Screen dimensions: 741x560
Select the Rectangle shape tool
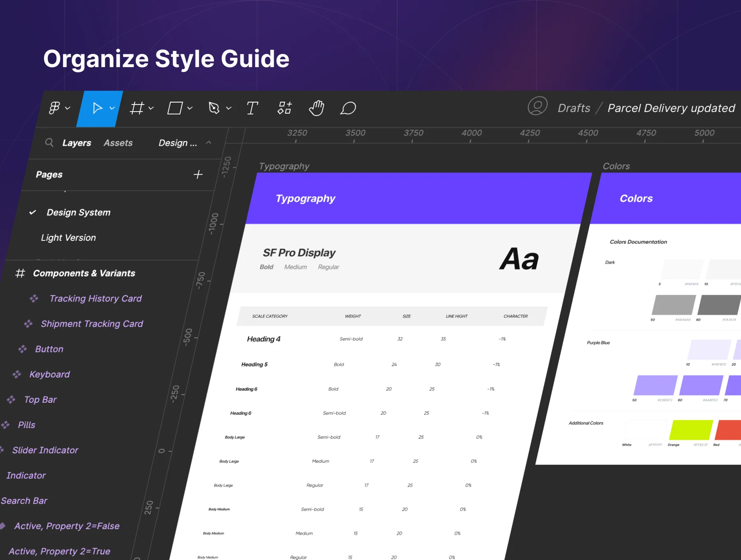coord(175,108)
